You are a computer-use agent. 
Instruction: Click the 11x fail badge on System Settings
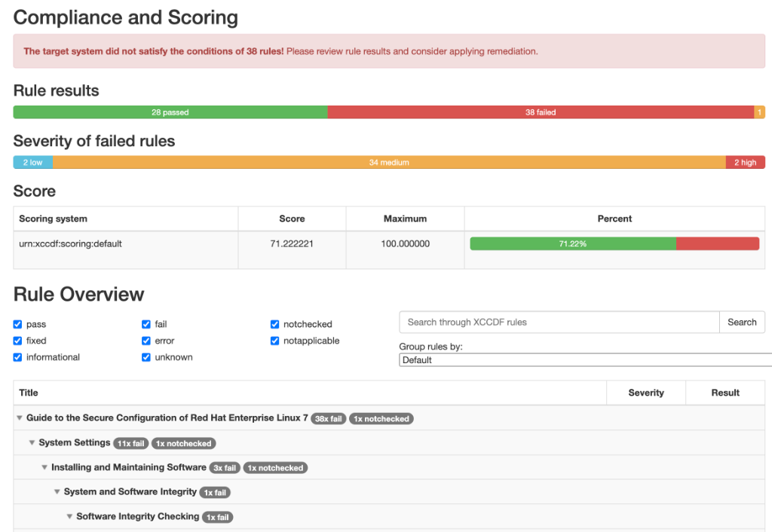pyautogui.click(x=131, y=443)
